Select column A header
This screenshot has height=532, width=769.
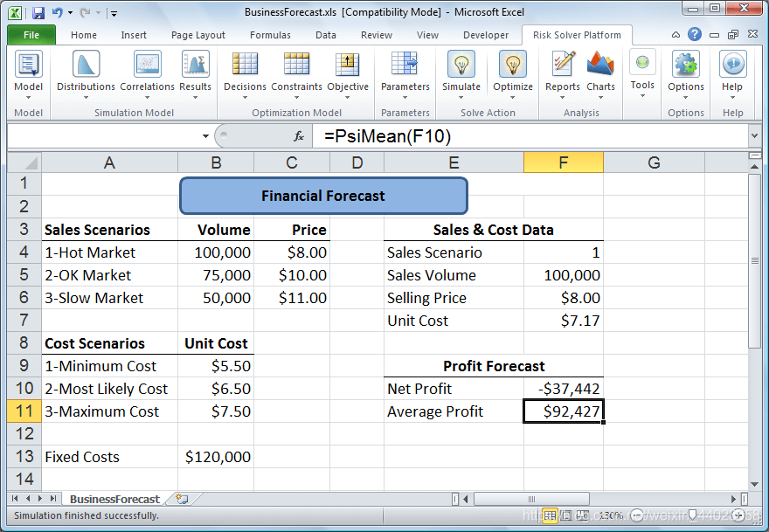pos(109,162)
